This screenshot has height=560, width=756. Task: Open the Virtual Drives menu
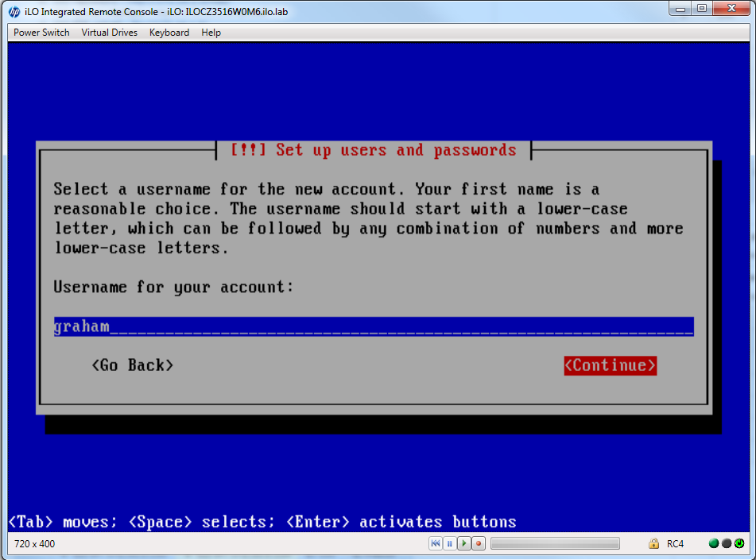110,33
